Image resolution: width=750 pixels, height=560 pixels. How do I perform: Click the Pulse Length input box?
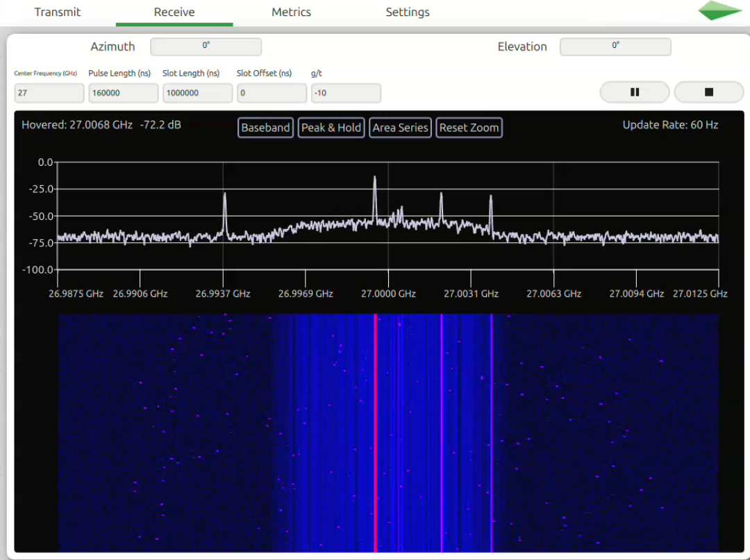[124, 93]
